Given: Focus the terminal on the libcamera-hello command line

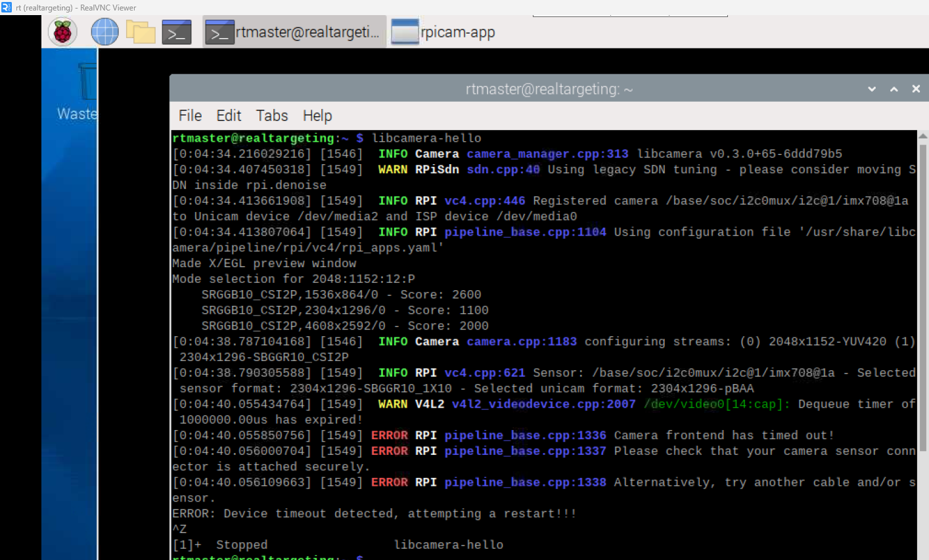Looking at the screenshot, I should click(426, 139).
